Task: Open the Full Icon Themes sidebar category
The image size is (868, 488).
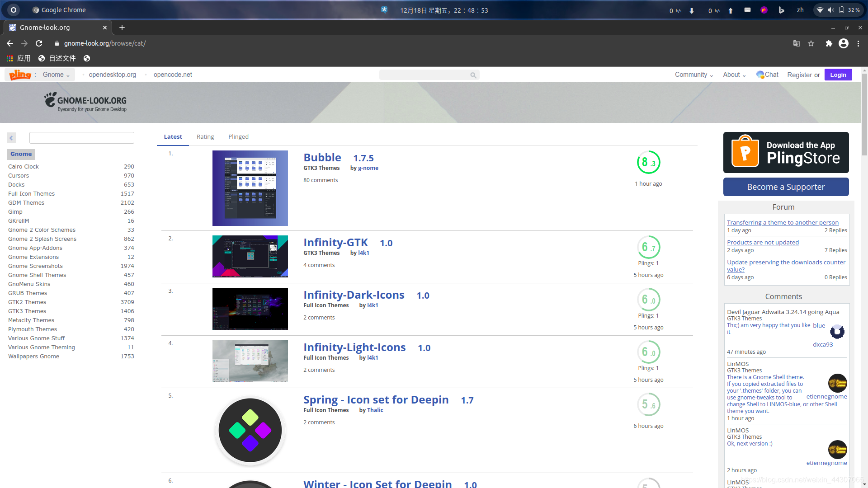Action: [31, 194]
